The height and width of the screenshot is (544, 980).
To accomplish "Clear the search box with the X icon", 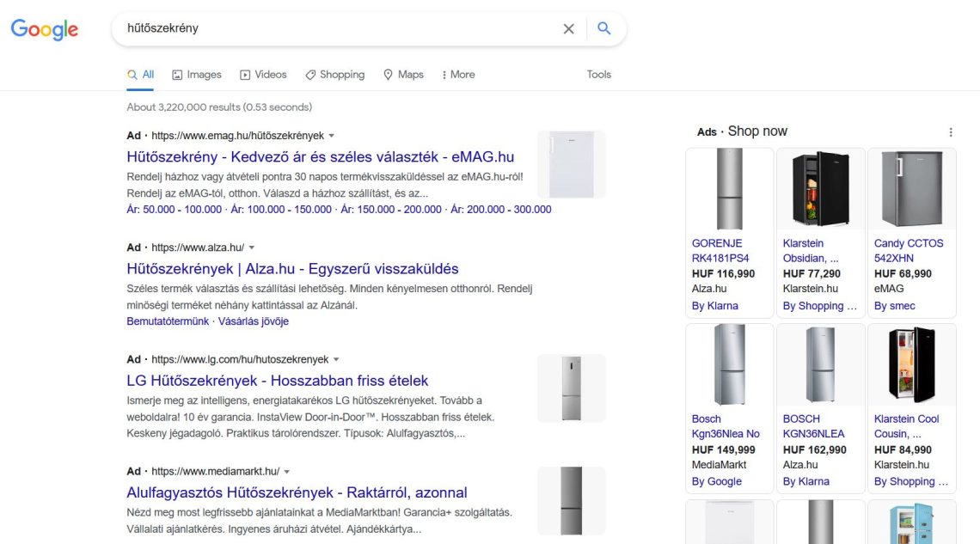I will (568, 28).
